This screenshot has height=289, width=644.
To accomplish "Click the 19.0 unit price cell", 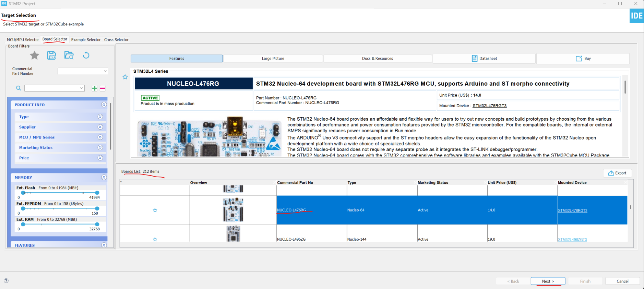I will tap(491, 239).
